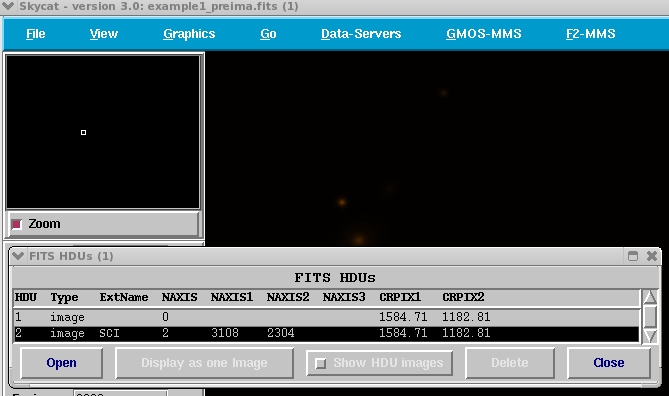Toggle the Zoom checkbox
The height and width of the screenshot is (396, 669).
click(17, 224)
